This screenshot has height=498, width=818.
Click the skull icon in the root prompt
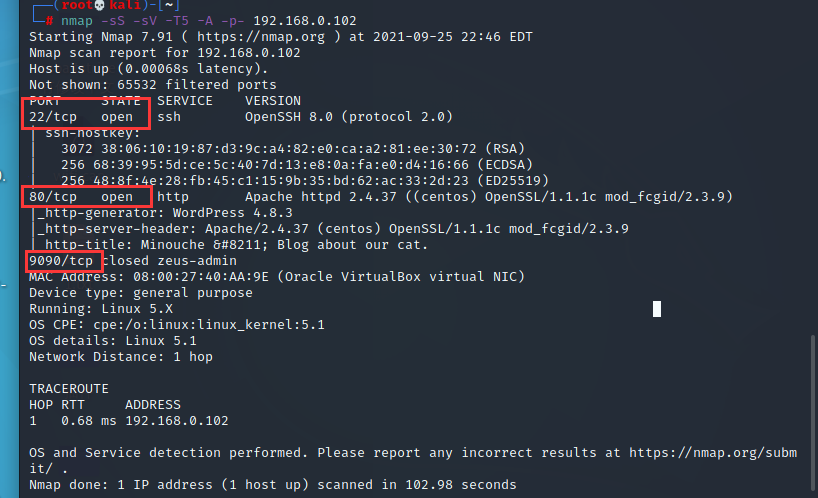[x=99, y=5]
